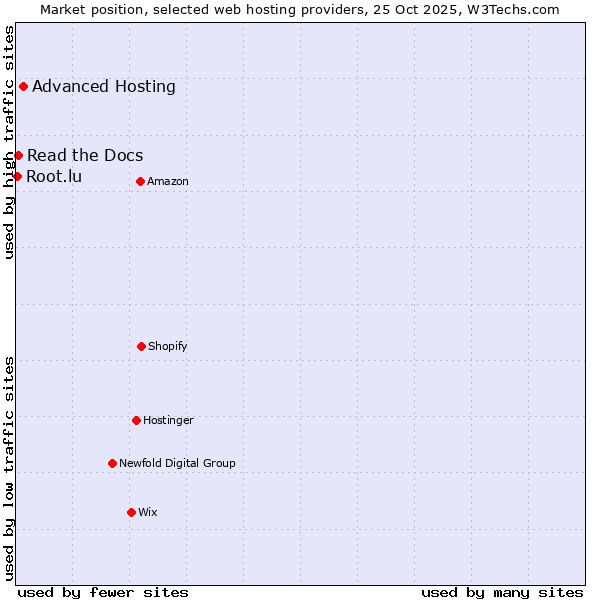Click the Amazon red data point

(140, 181)
